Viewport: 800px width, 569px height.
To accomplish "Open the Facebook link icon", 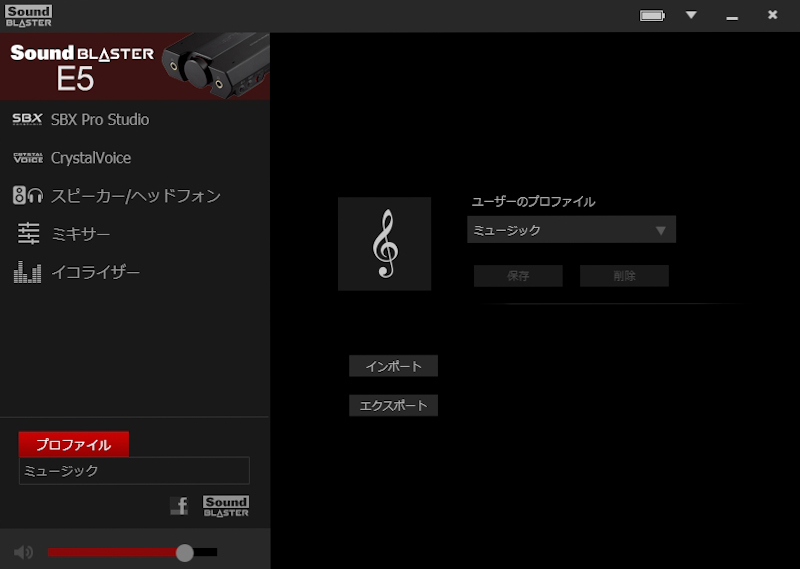I will click(x=179, y=506).
